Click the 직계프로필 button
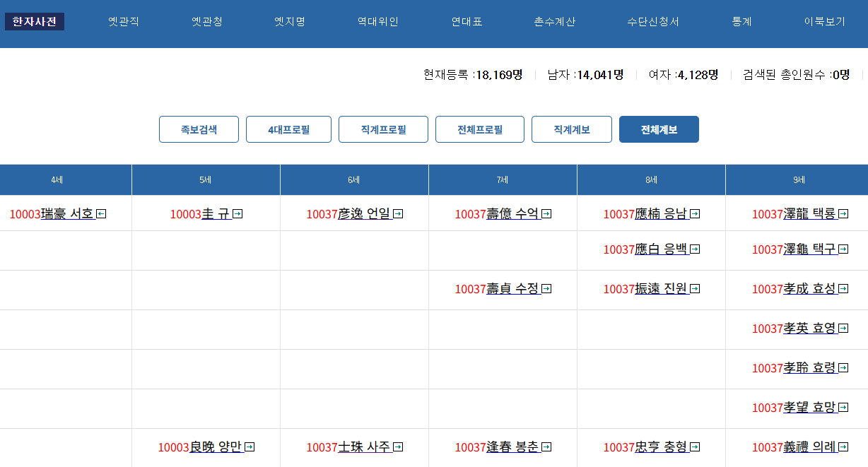This screenshot has width=868, height=467. click(383, 129)
